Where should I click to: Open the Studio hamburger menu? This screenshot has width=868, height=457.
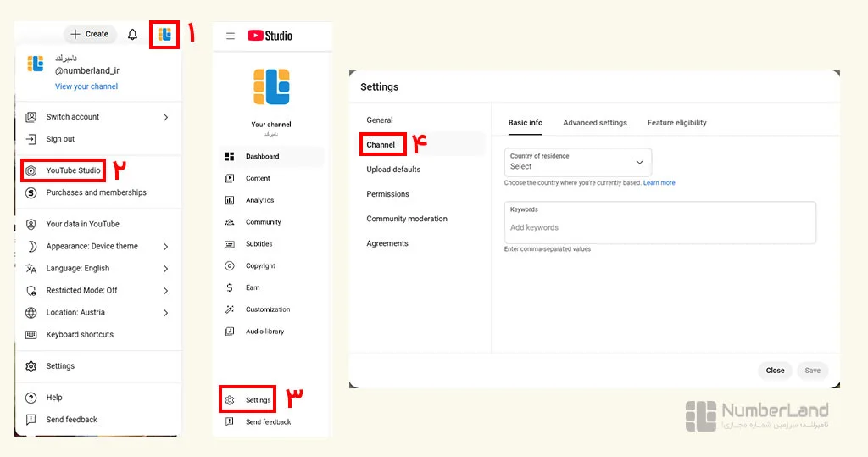(231, 36)
